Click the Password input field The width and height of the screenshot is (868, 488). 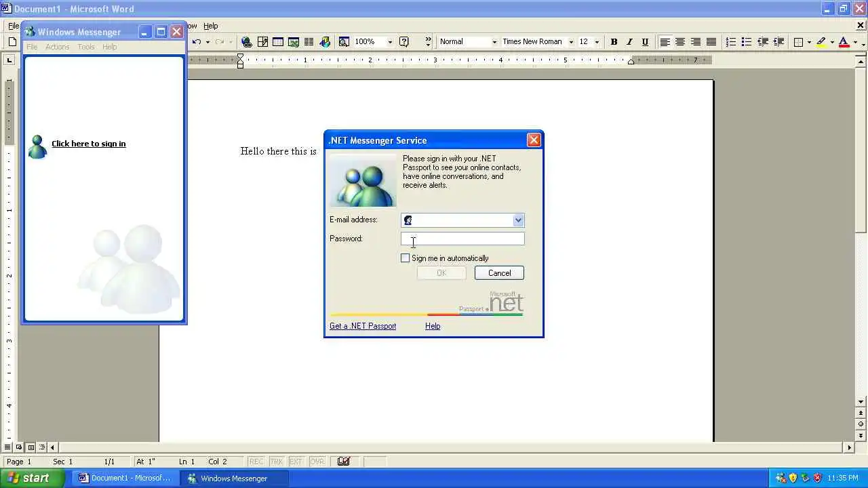(x=462, y=239)
